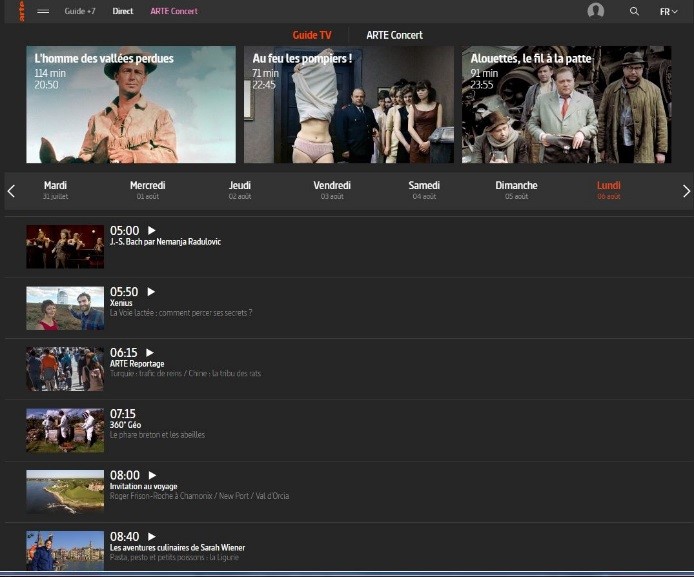Select Lundi 06 août day

click(x=609, y=190)
